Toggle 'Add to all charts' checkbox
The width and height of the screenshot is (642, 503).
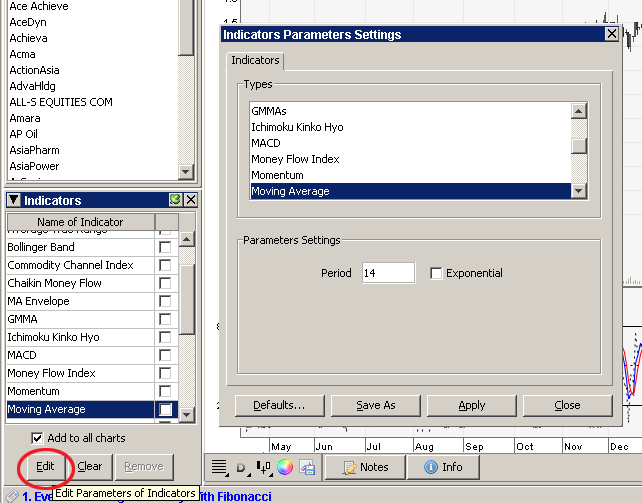[x=37, y=438]
